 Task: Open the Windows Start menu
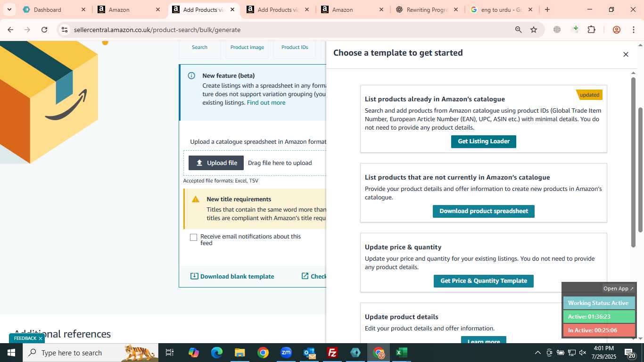click(11, 353)
